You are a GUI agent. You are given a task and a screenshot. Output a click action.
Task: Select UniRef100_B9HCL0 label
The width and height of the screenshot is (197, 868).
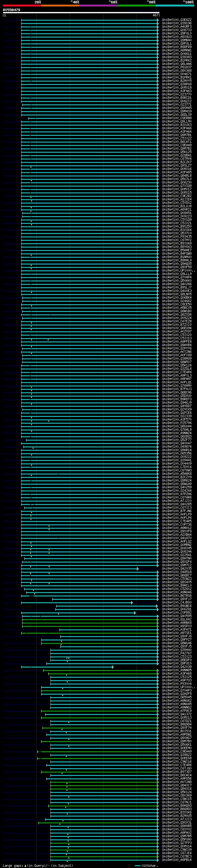point(177,586)
